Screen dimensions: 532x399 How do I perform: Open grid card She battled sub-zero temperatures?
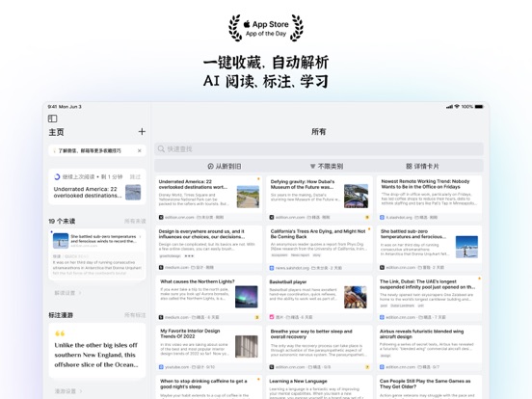pos(429,249)
